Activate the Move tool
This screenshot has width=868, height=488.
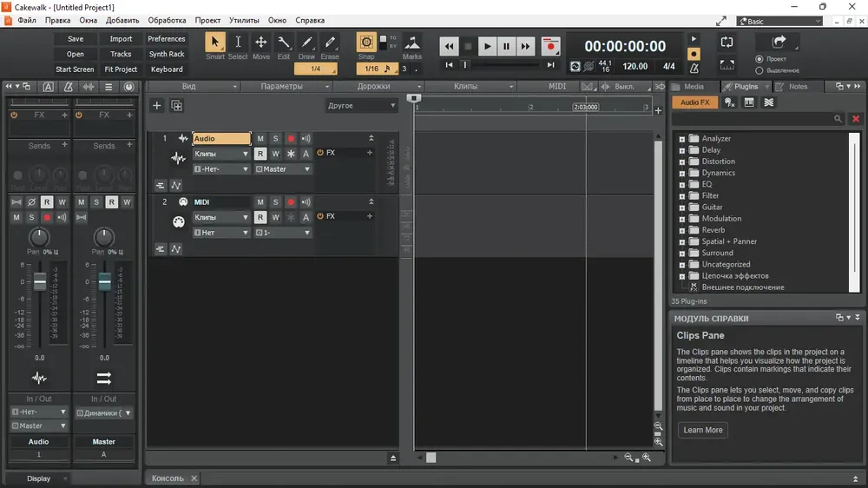pos(260,42)
